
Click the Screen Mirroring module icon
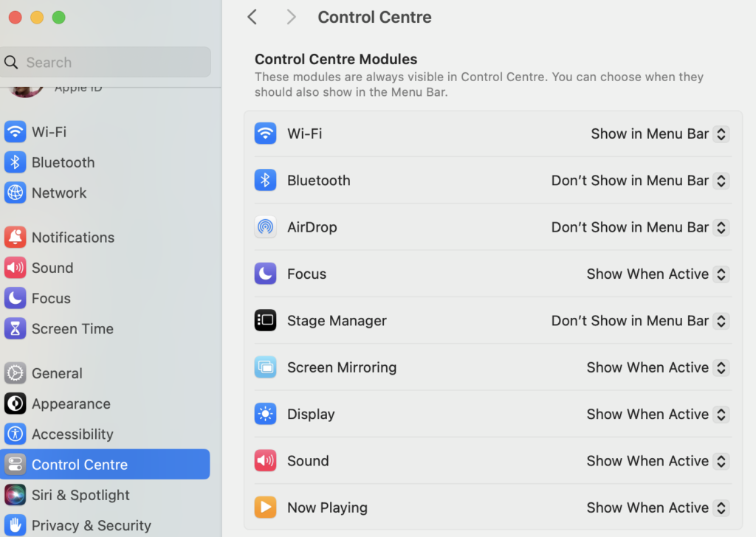point(265,367)
